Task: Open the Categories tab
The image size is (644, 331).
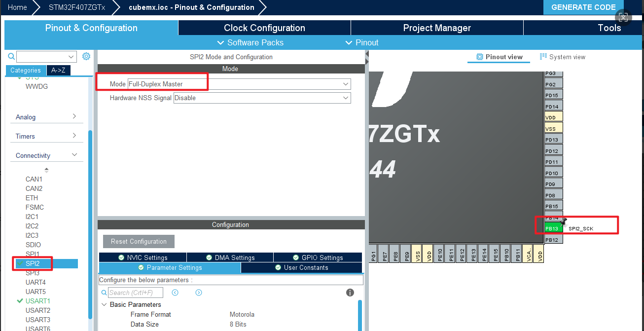Action: coord(26,70)
